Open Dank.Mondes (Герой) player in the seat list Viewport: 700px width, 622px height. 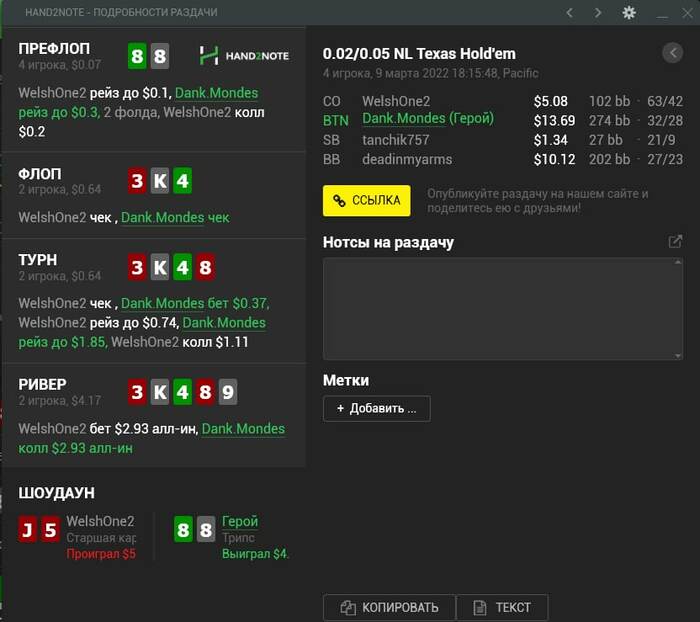428,119
